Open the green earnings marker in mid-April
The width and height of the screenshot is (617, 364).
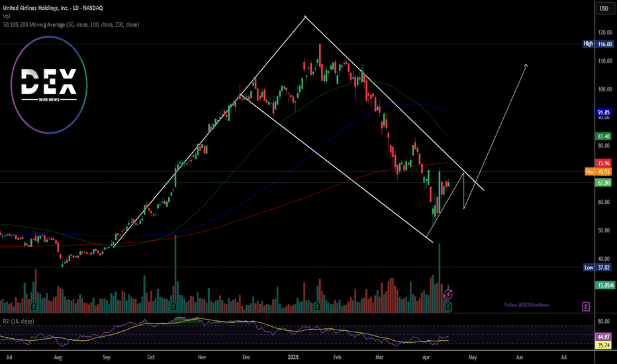(448, 306)
